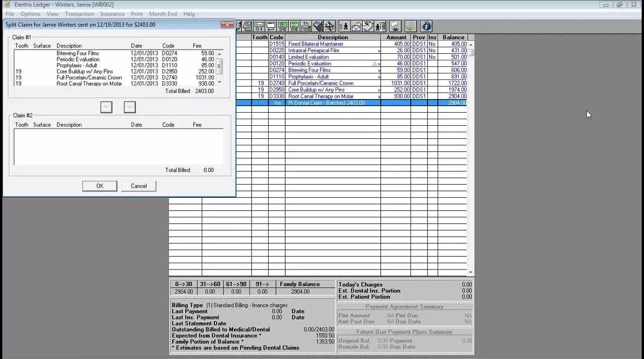The width and height of the screenshot is (644, 359).
Task: Click the enter payment card toolbar icon
Action: (x=271, y=26)
